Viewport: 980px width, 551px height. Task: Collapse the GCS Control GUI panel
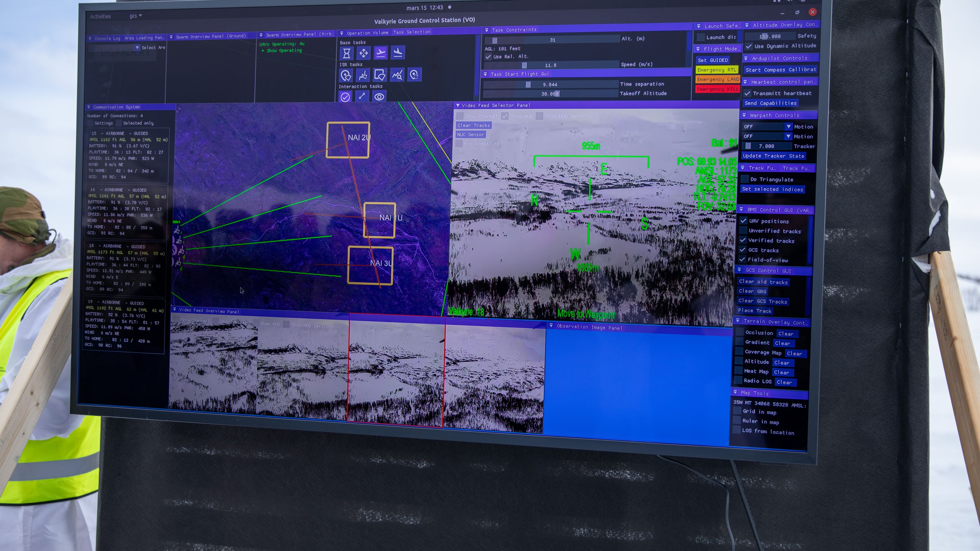pos(739,270)
